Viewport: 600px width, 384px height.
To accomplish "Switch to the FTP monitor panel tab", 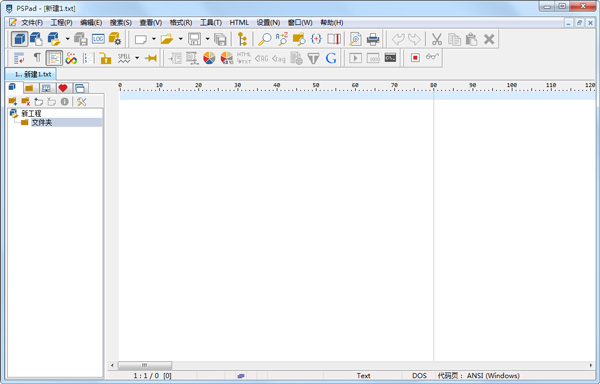I will (46, 88).
